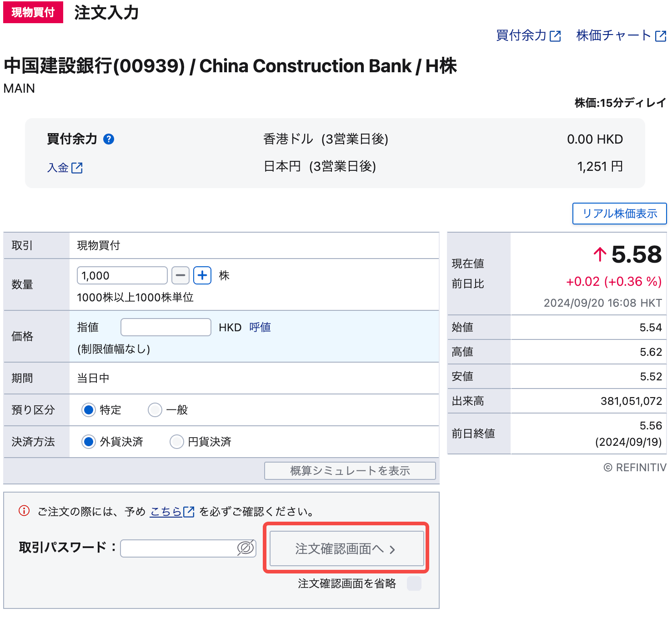Viewport: 672px width, 618px height.
Task: Open the こちら notice link
Action: (x=172, y=512)
